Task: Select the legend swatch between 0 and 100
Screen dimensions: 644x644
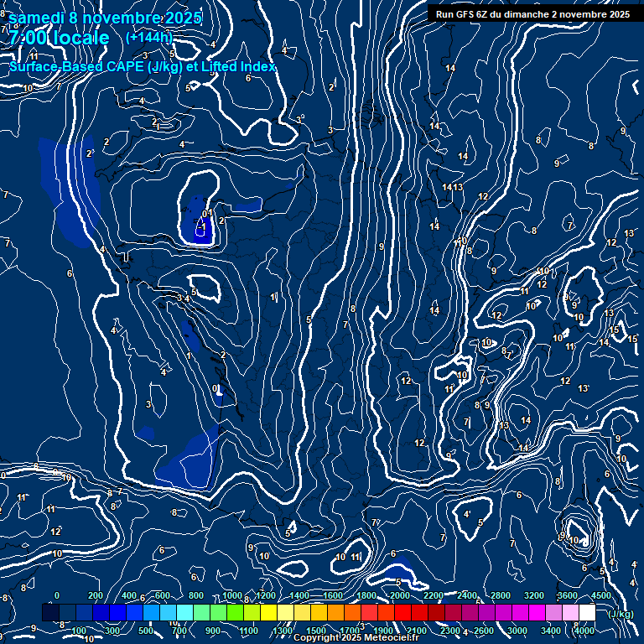Action: (x=67, y=612)
